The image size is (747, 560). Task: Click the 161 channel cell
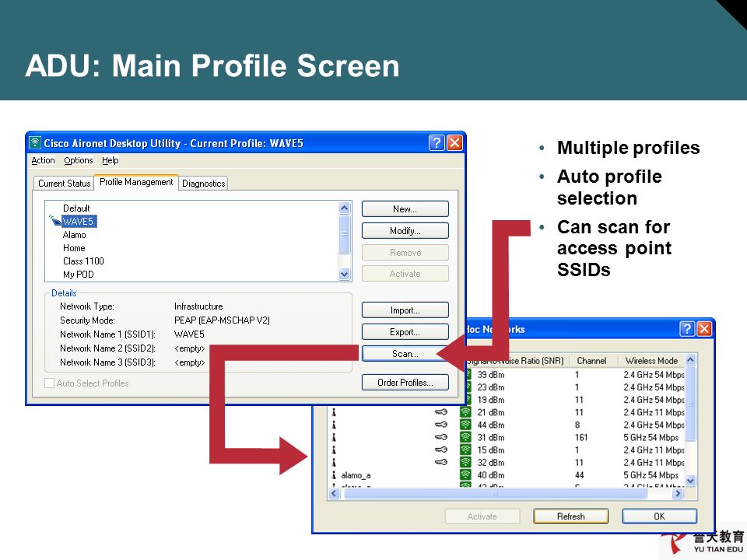pyautogui.click(x=581, y=437)
